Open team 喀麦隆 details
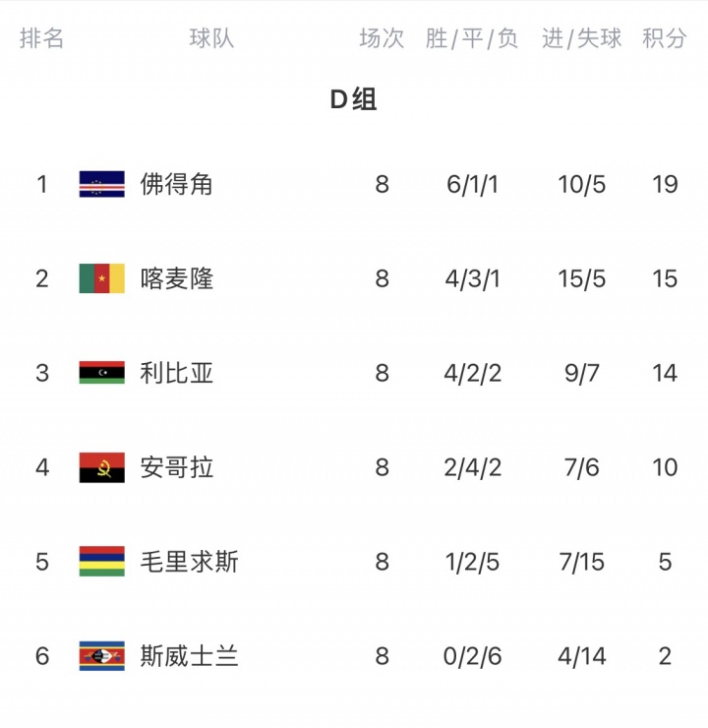 177,278
